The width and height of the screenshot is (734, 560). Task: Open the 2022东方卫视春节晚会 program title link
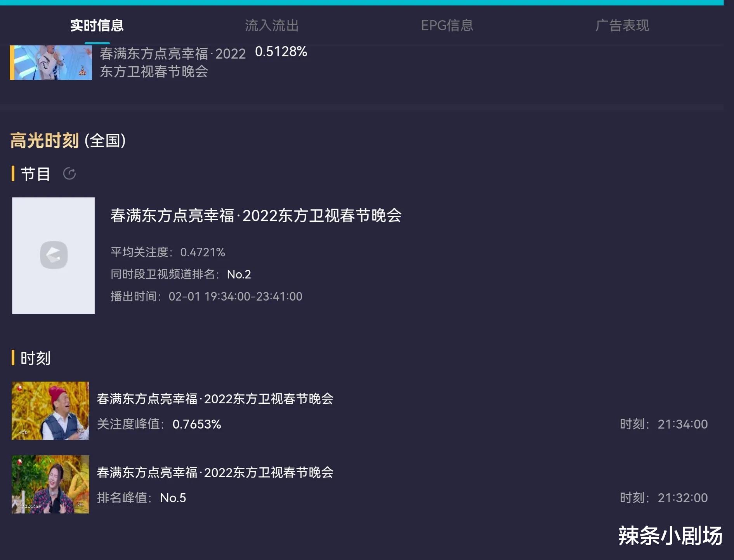click(256, 216)
